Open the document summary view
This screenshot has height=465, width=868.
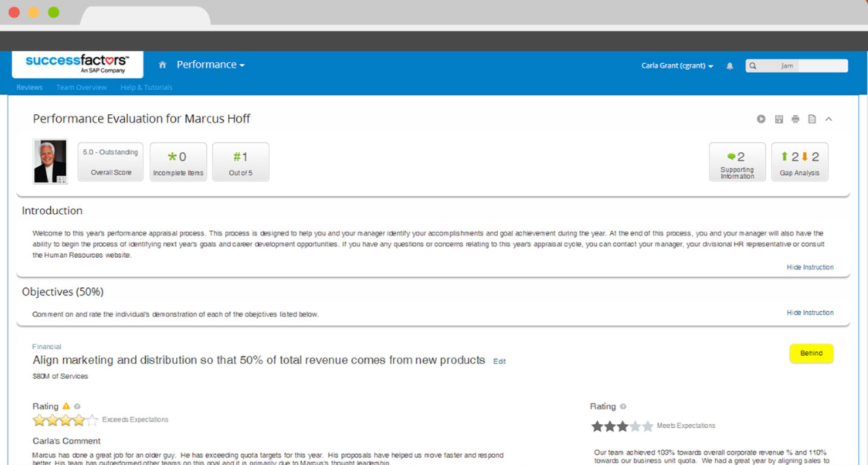click(x=812, y=118)
